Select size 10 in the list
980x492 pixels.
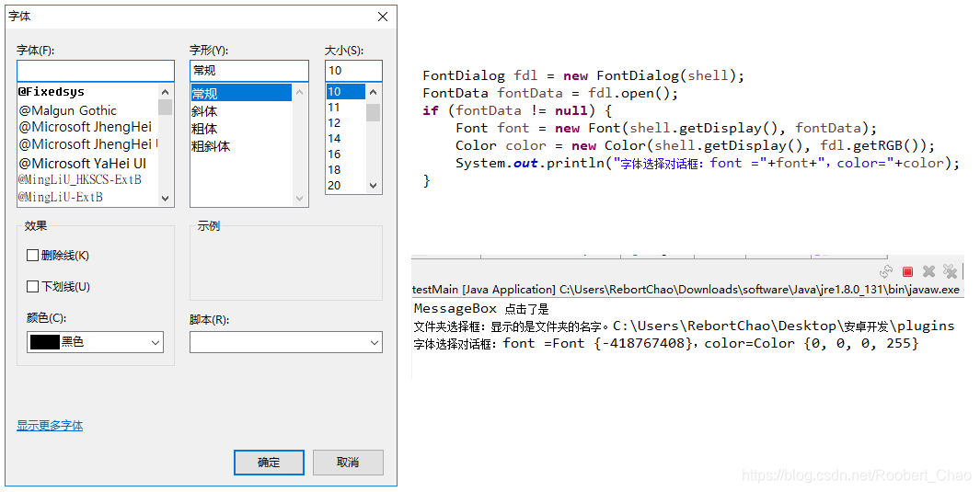tap(346, 92)
